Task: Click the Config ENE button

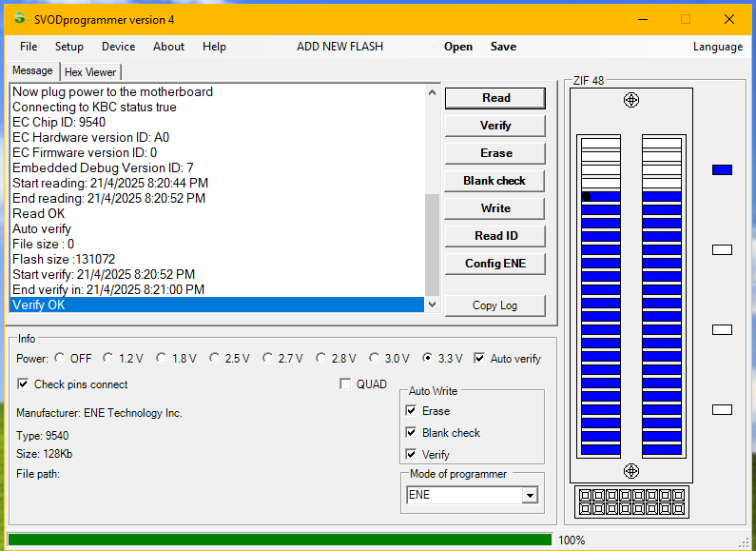Action: coord(495,264)
